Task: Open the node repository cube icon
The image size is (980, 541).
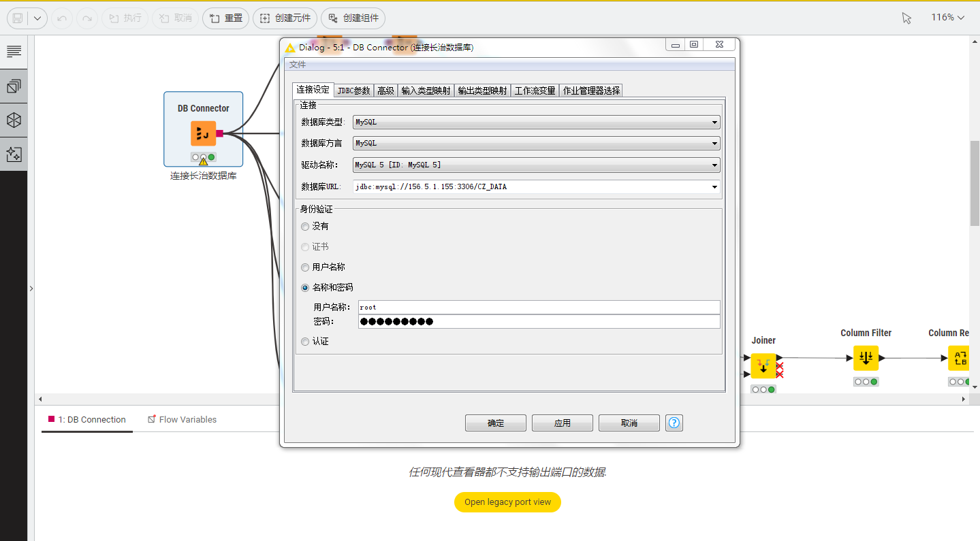Action: point(14,120)
